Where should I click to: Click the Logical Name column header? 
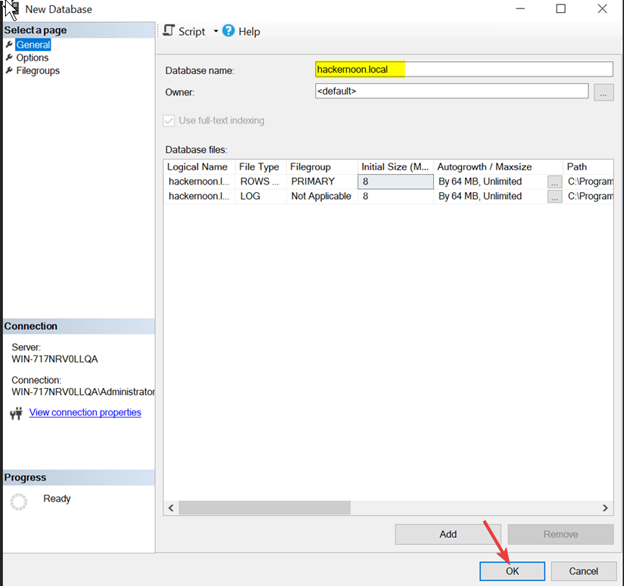(199, 167)
